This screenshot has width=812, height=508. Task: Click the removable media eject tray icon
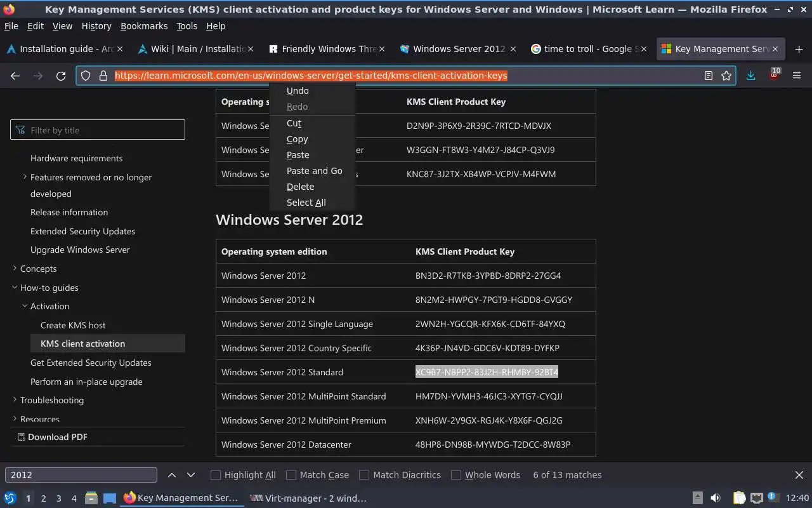(697, 498)
